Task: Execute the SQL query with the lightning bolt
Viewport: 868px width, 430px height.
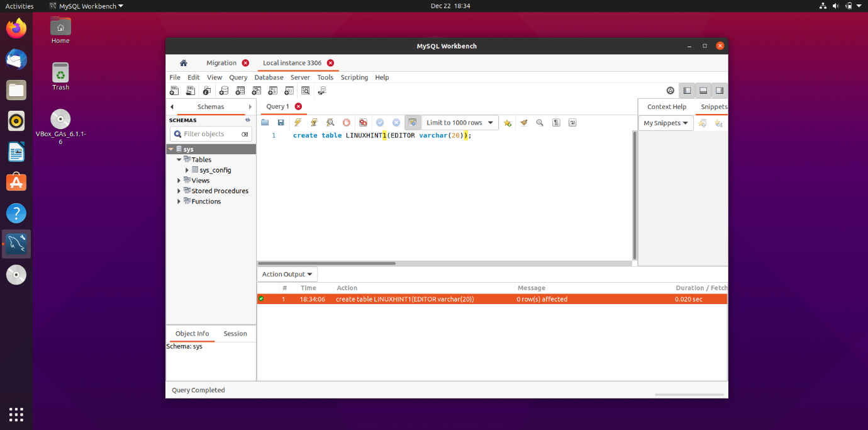Action: [298, 122]
